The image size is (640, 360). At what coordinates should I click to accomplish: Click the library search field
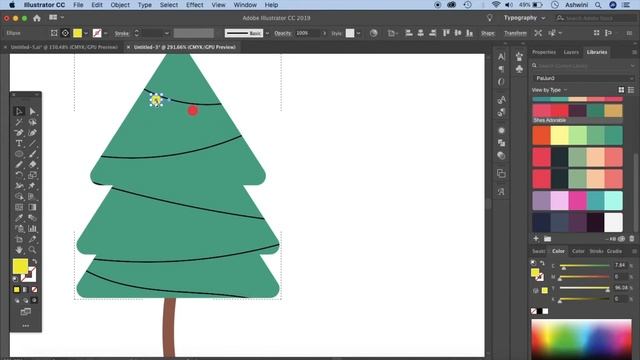583,65
